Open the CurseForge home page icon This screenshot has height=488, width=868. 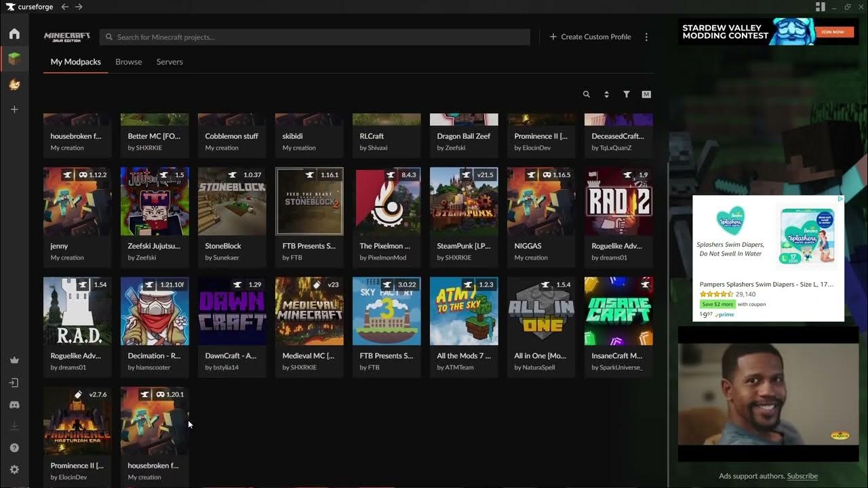14,34
